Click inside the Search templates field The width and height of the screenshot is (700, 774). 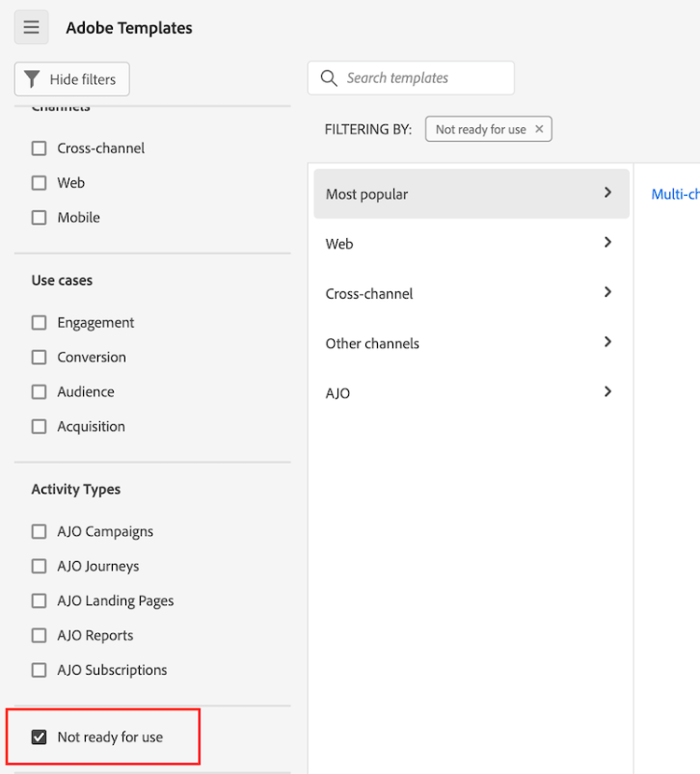click(425, 78)
